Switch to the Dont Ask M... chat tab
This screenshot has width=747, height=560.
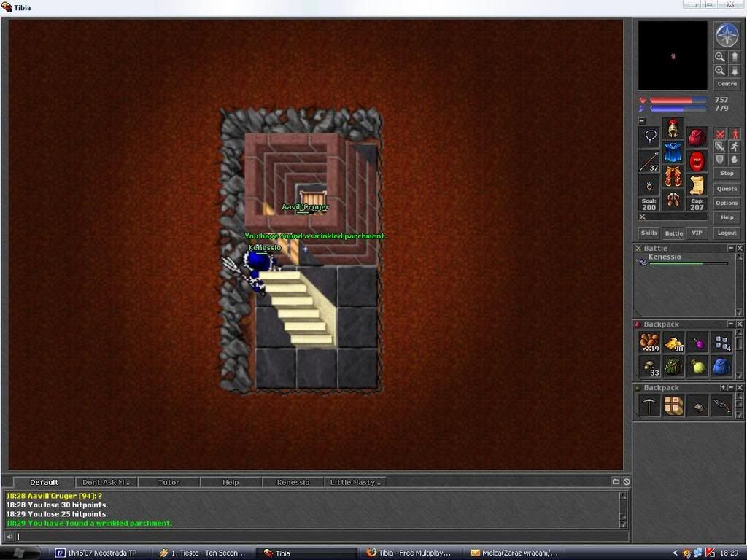107,482
